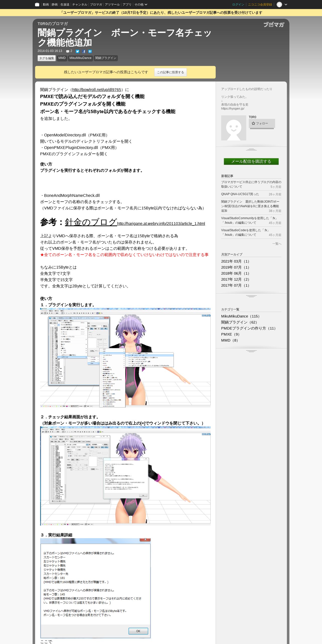
Task: Collapse the profile sidebar section handle
Action: point(251,149)
